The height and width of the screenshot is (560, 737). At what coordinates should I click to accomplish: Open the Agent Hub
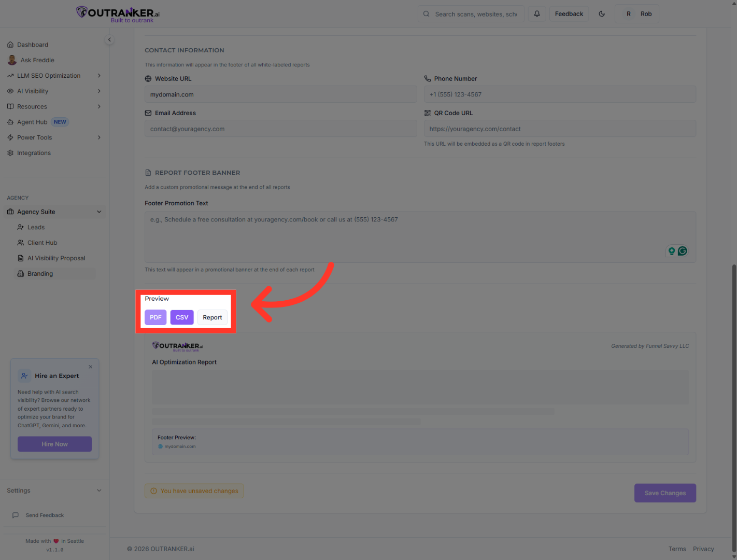[32, 121]
